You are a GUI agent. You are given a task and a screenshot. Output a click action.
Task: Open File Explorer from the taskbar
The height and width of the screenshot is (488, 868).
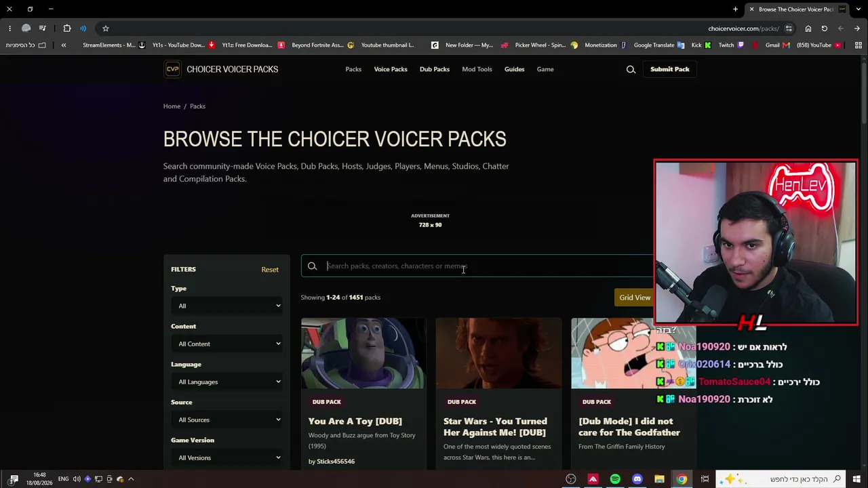[x=659, y=479]
